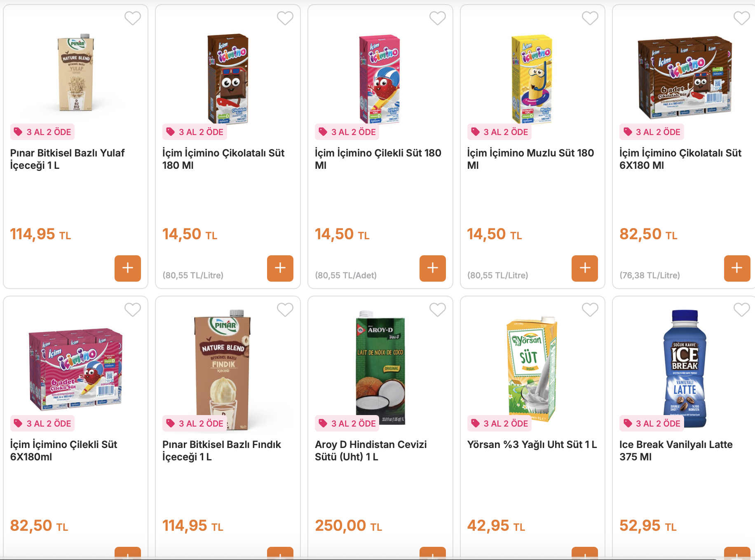Add İçimino Muzlu Süt 180 Ml to cart
This screenshot has width=755, height=560.
(585, 268)
